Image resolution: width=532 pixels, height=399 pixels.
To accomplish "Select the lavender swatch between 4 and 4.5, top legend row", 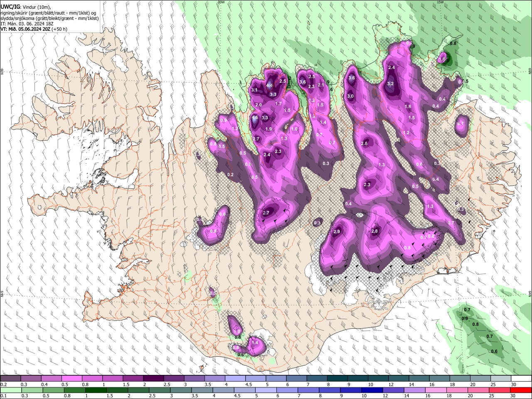I will click(x=235, y=379).
